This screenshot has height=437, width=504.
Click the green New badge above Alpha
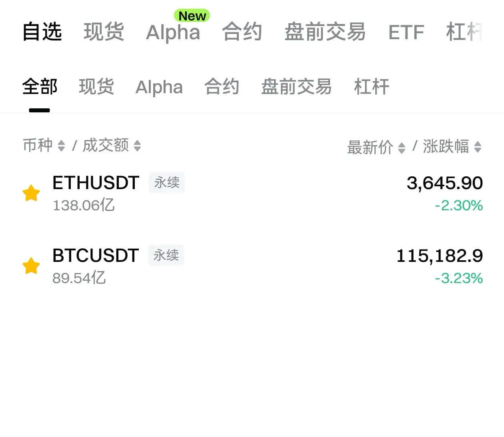coord(192,16)
